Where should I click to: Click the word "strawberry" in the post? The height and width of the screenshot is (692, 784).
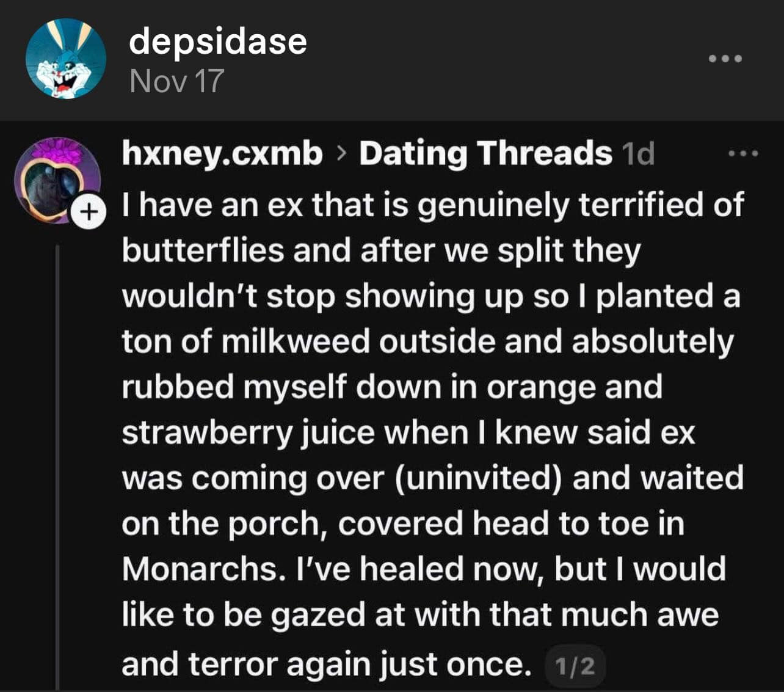207,433
